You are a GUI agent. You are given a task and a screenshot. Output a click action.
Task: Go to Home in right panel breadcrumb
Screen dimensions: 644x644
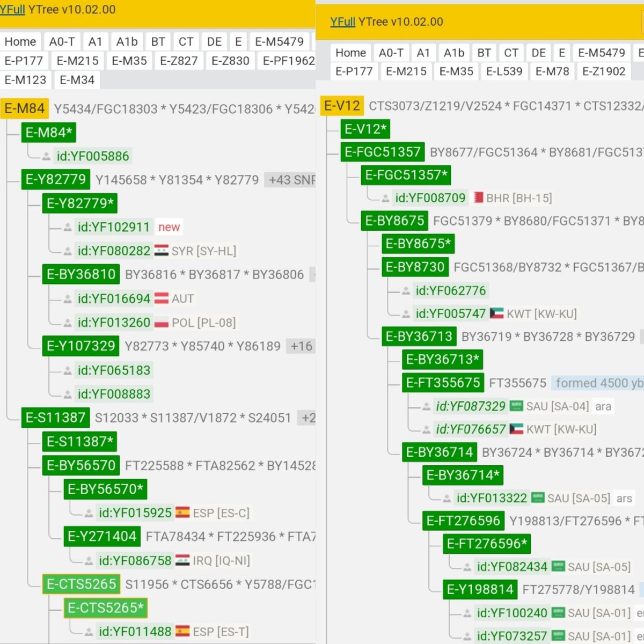(x=350, y=53)
